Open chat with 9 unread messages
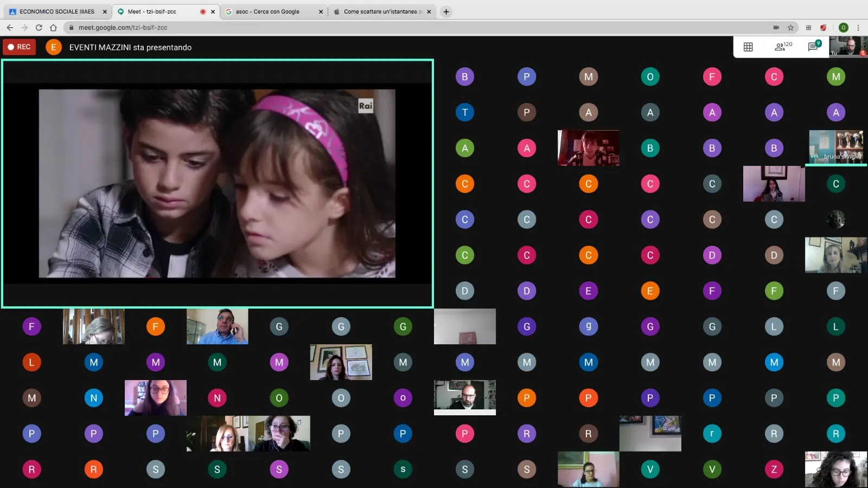868x488 pixels. 813,47
